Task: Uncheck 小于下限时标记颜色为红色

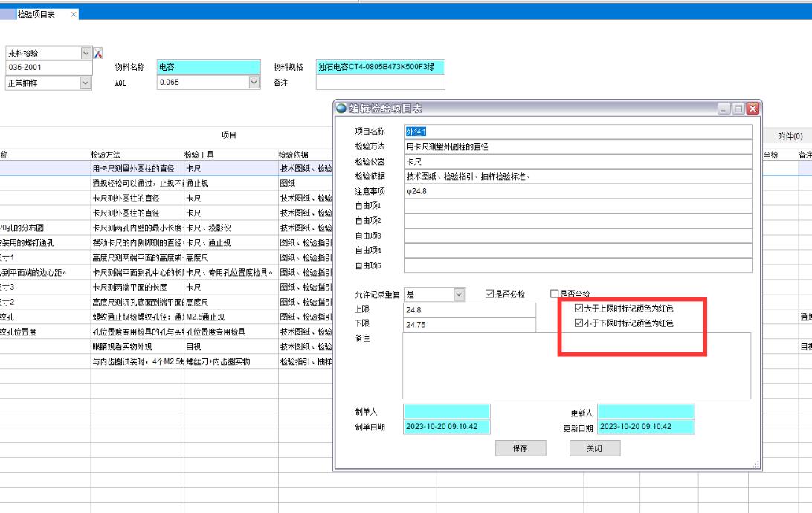Action: click(579, 323)
